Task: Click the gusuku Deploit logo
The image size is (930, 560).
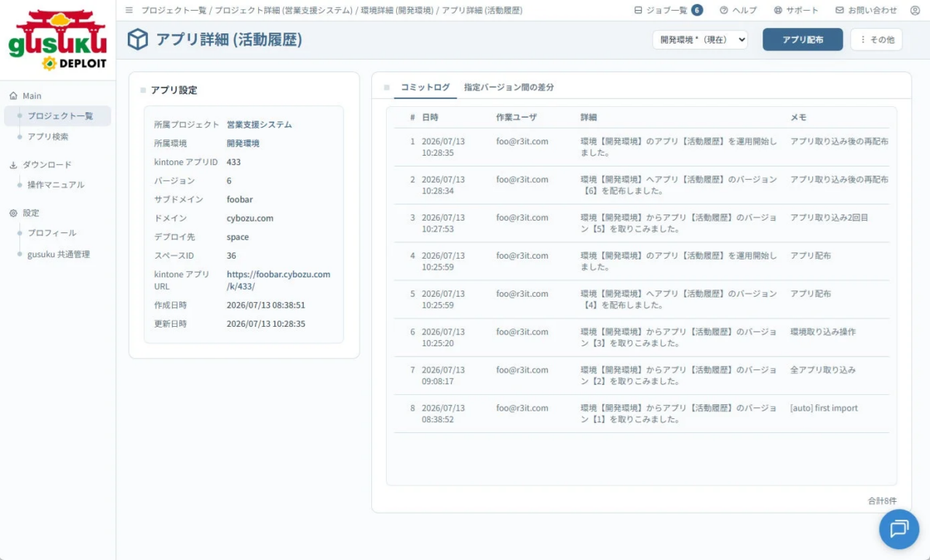Action: (57, 40)
